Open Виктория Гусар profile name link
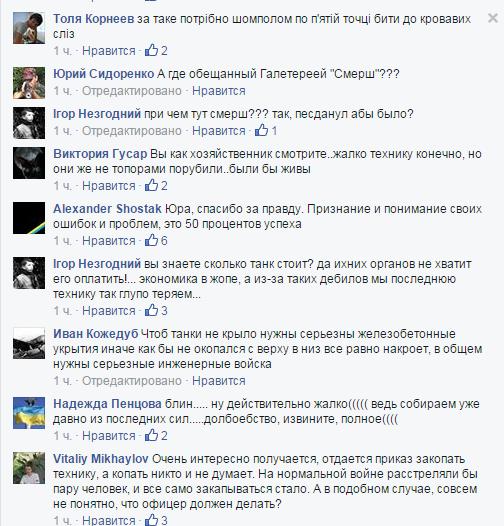Image resolution: width=504 pixels, height=526 pixels. click(100, 154)
